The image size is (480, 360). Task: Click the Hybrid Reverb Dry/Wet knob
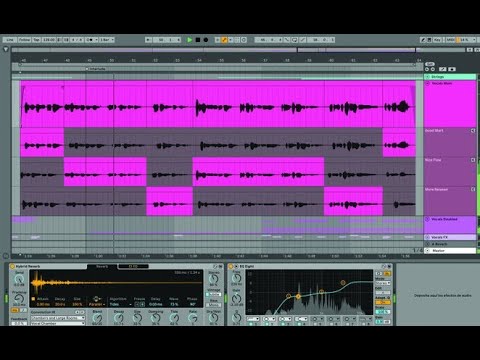[213, 318]
